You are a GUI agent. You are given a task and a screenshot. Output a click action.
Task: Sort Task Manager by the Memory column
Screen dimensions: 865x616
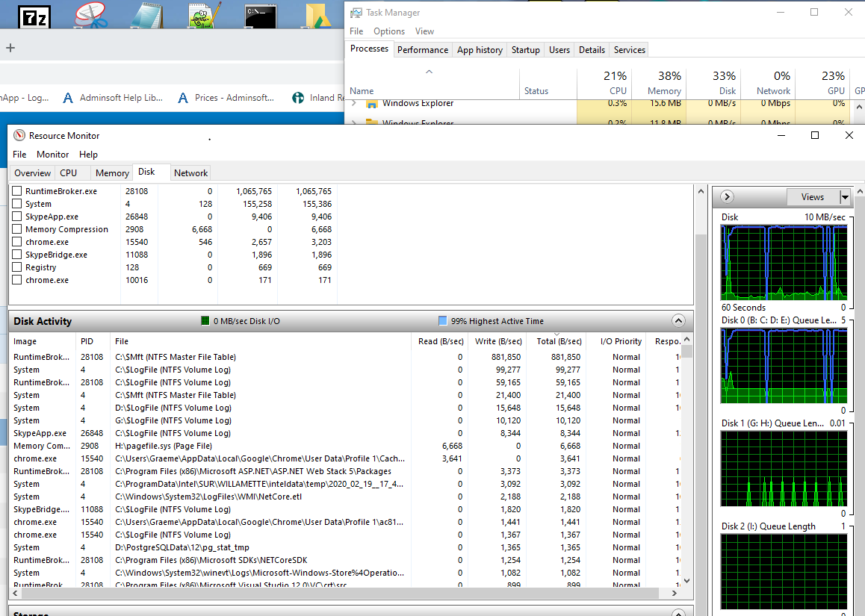[659, 83]
